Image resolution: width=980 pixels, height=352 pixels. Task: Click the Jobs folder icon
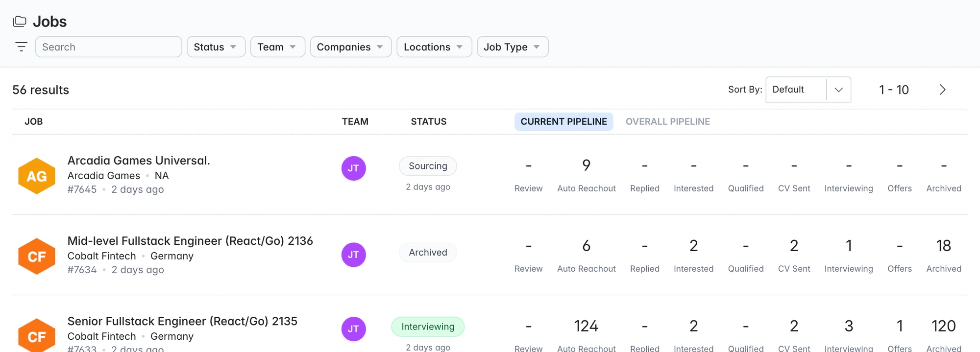click(x=20, y=21)
